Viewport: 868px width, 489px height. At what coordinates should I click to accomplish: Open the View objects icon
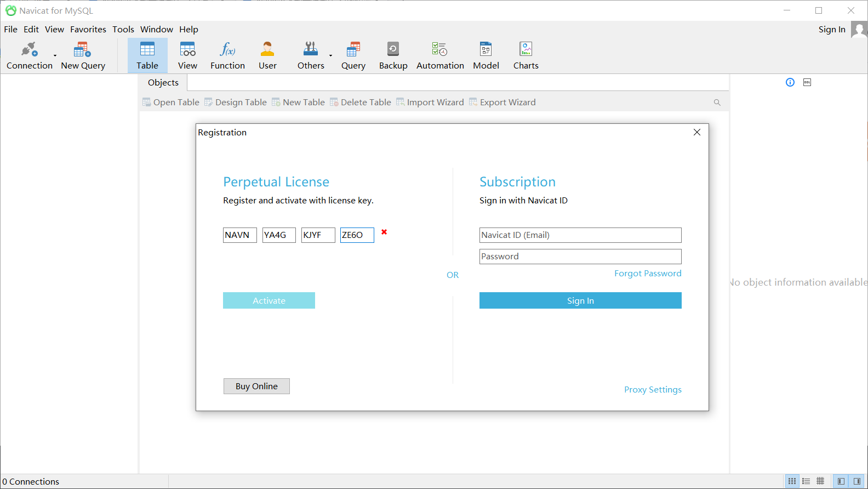[187, 55]
